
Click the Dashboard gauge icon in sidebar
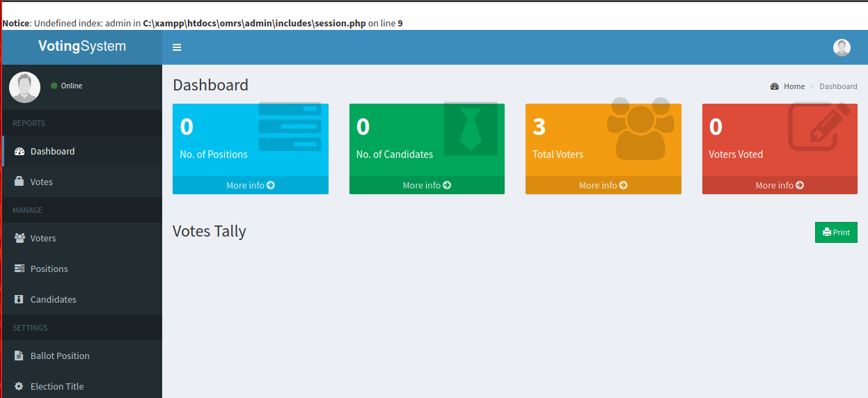pyautogui.click(x=19, y=151)
